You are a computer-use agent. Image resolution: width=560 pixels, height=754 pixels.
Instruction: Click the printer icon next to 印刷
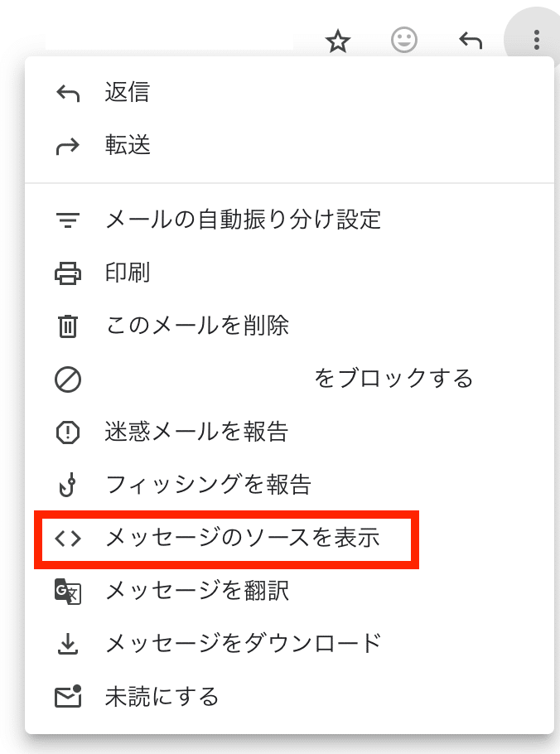pos(68,273)
